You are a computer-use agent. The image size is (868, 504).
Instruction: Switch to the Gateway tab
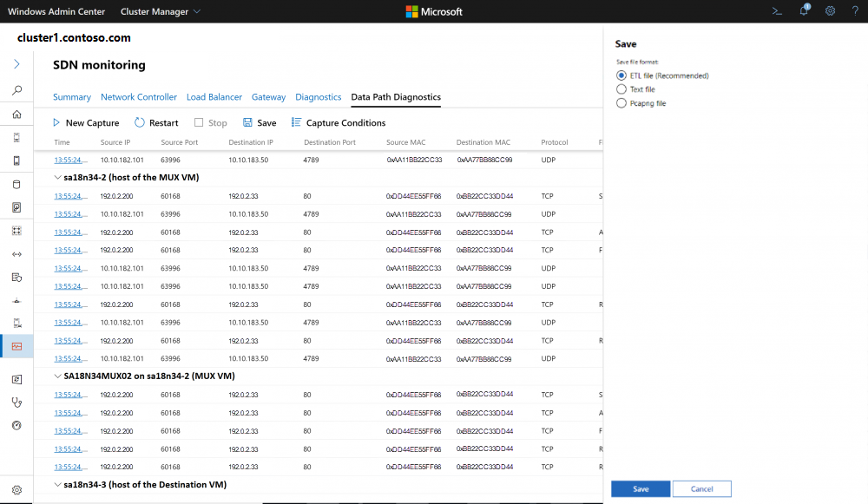coord(268,97)
